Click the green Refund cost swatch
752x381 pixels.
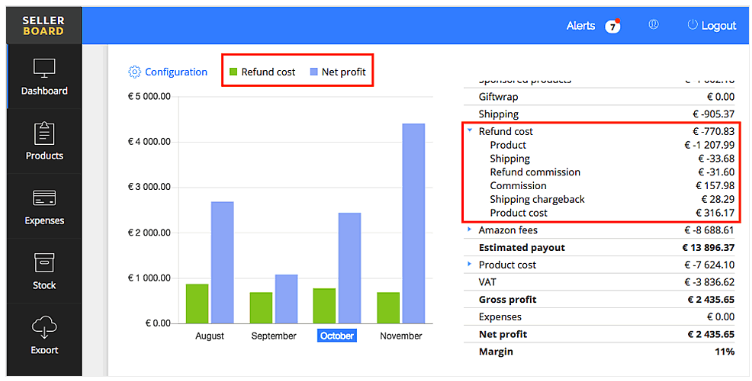click(x=234, y=72)
